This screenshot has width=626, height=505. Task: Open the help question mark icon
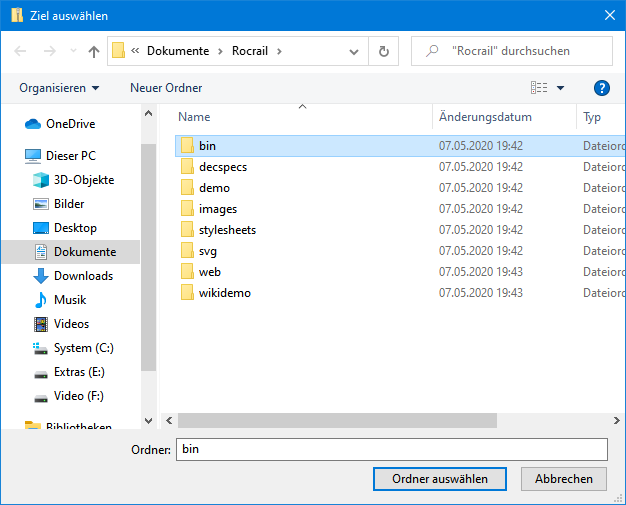click(x=601, y=88)
